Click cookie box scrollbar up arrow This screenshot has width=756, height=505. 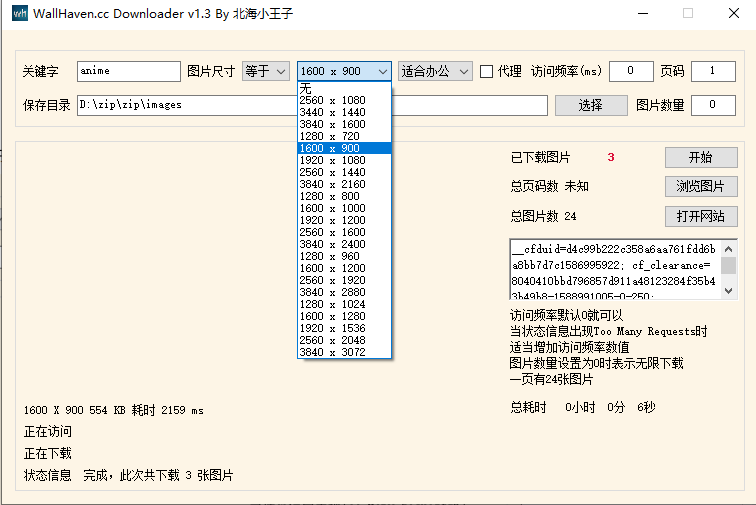[x=729, y=249]
